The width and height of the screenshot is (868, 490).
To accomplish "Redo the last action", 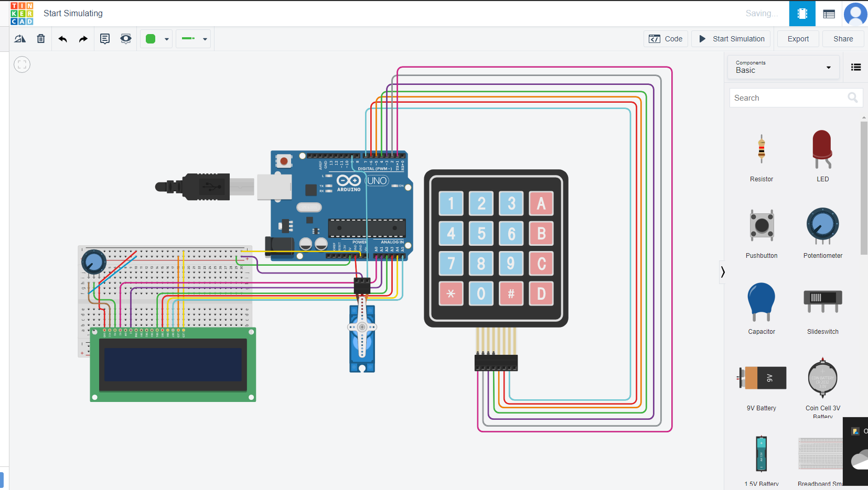I will point(83,39).
